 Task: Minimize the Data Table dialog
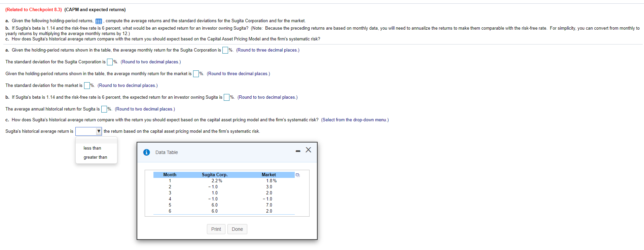point(298,151)
